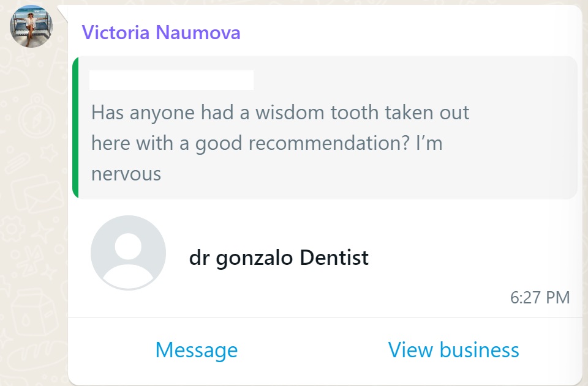Click Victoria Naumova's profile photo

(31, 26)
